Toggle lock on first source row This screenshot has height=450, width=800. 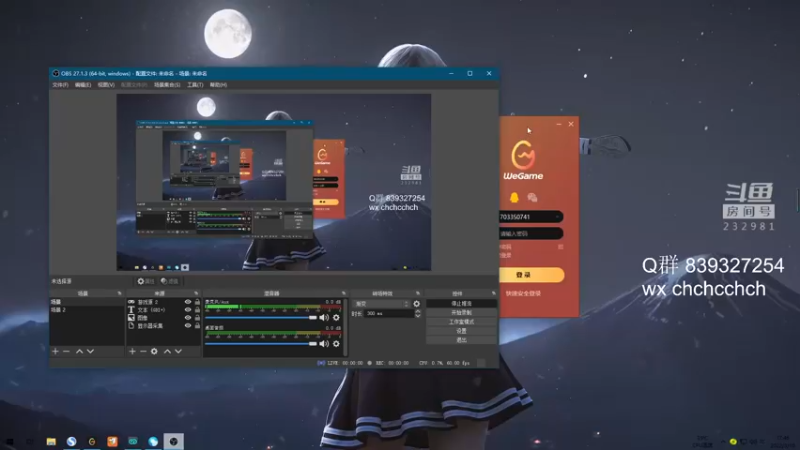coord(197,302)
